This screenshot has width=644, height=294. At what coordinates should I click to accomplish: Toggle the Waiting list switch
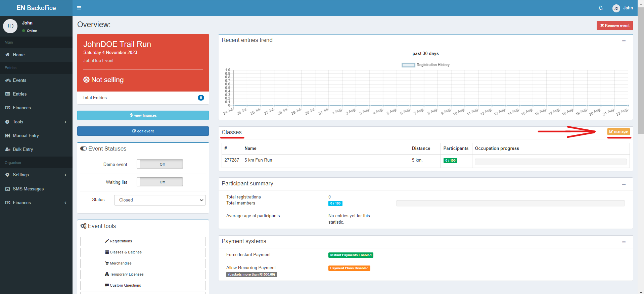[160, 182]
